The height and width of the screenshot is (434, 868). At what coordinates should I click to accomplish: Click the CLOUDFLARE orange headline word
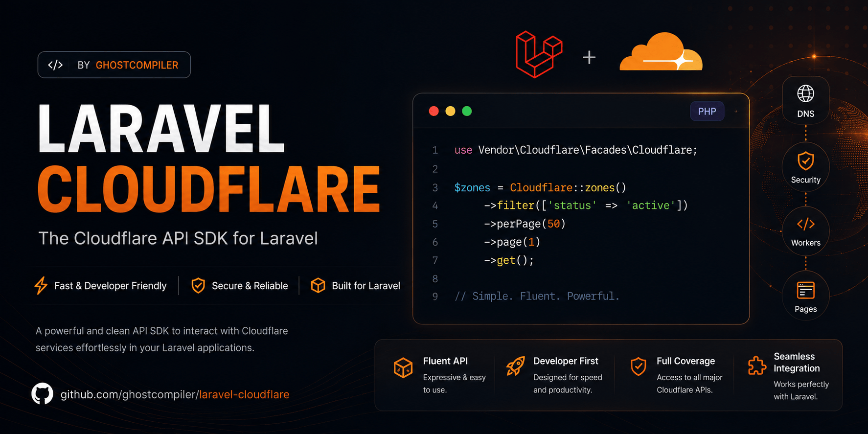click(209, 189)
